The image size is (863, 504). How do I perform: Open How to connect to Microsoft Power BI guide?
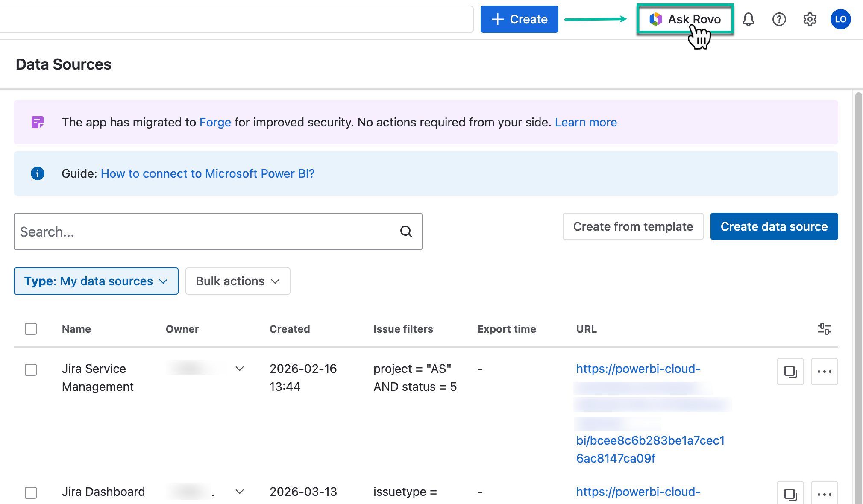pyautogui.click(x=208, y=173)
